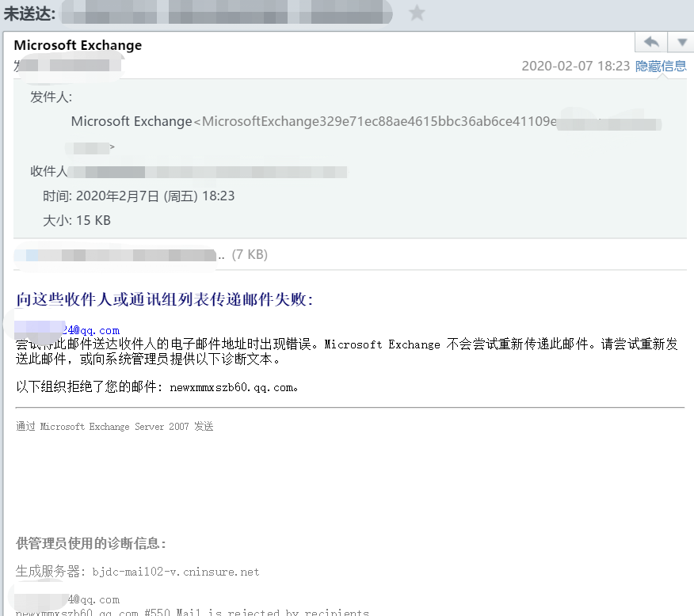Click 通过 Microsoft Exchange Server 2007 发送 text
Viewport: 694px width, 616px height.
point(115,426)
